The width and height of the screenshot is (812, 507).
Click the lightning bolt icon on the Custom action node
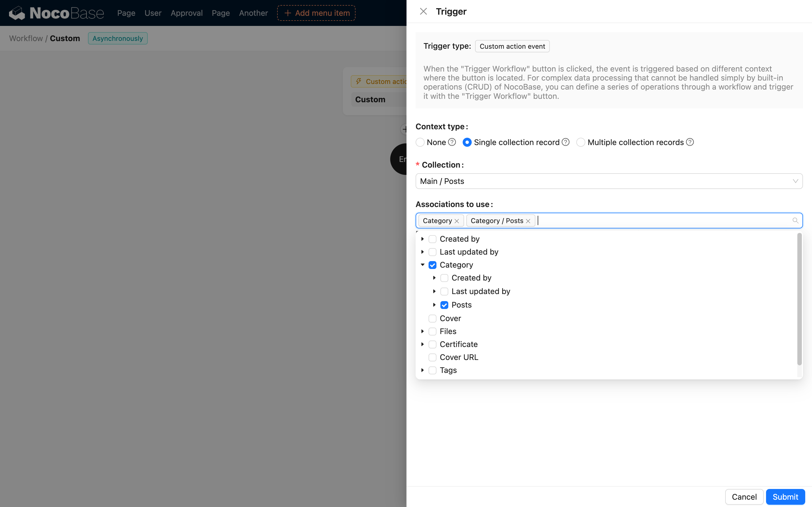(359, 81)
